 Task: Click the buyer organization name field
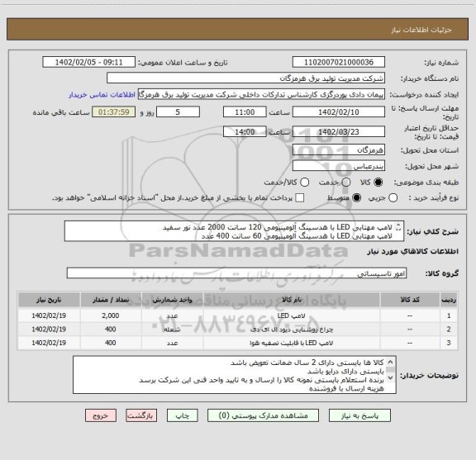[x=245, y=78]
